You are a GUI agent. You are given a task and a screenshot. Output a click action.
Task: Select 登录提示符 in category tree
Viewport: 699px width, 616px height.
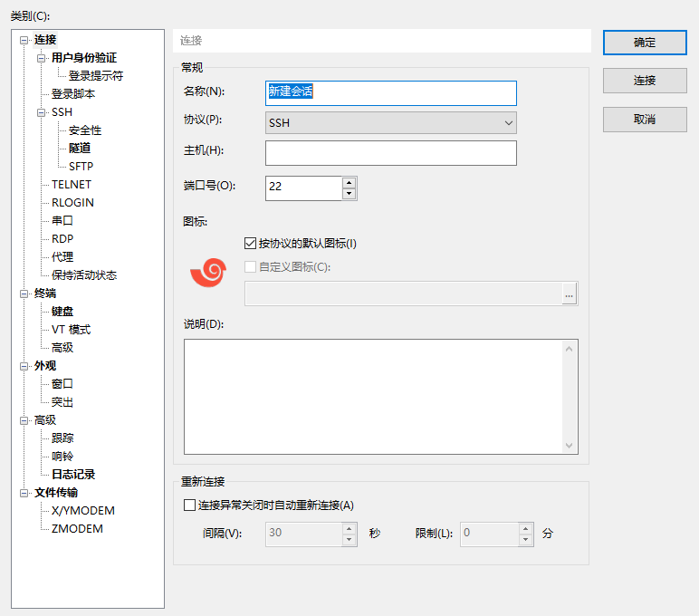pyautogui.click(x=96, y=76)
